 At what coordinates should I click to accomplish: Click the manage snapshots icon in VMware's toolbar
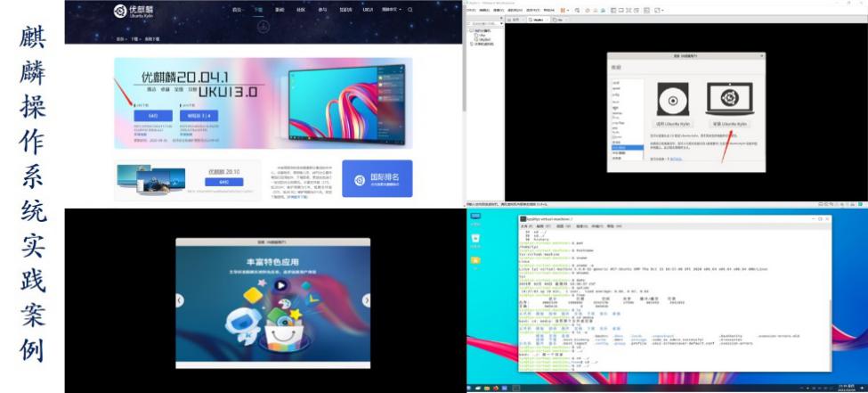pos(603,10)
